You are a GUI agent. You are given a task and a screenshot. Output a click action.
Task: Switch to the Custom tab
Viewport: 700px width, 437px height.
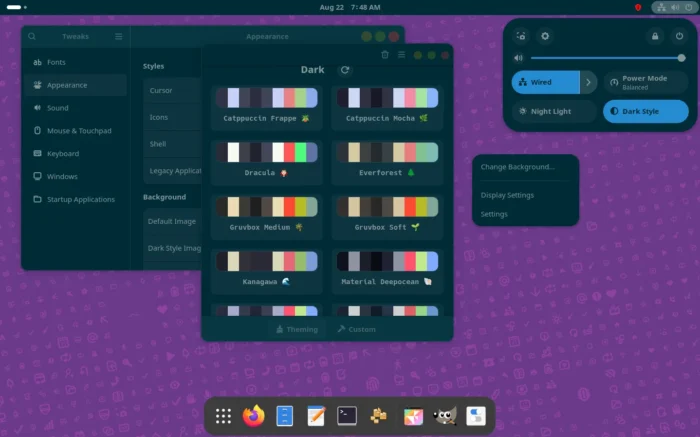pyautogui.click(x=357, y=329)
